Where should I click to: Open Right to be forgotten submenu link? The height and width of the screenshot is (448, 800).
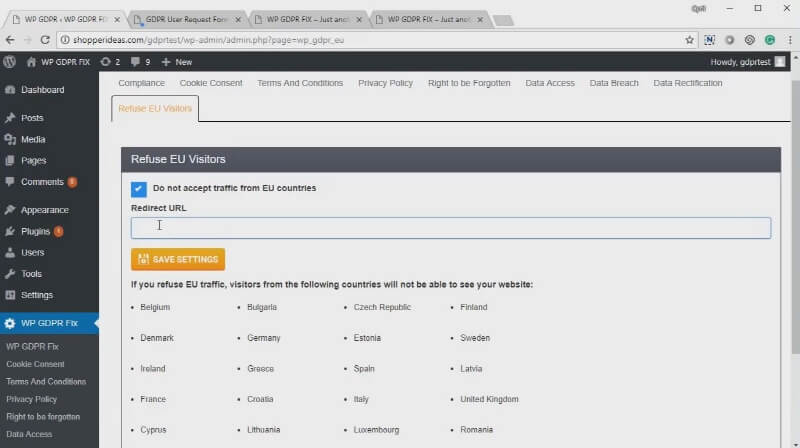coord(43,417)
